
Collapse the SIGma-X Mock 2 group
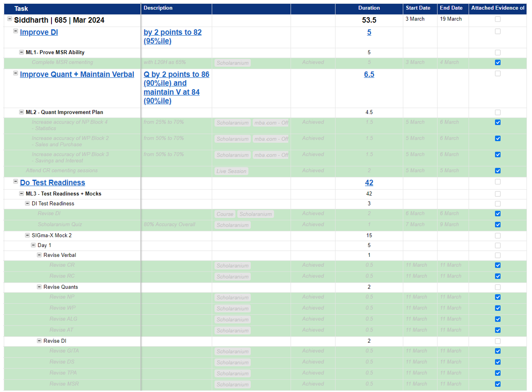(27, 235)
